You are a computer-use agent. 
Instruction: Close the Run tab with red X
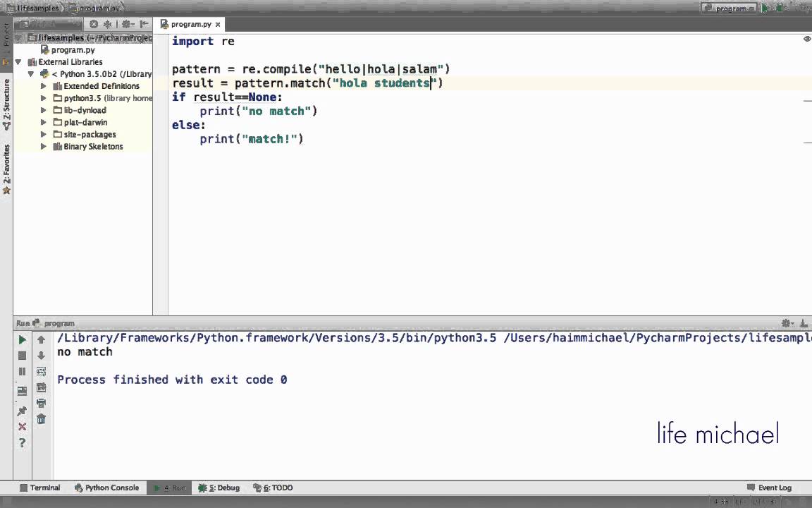(22, 427)
